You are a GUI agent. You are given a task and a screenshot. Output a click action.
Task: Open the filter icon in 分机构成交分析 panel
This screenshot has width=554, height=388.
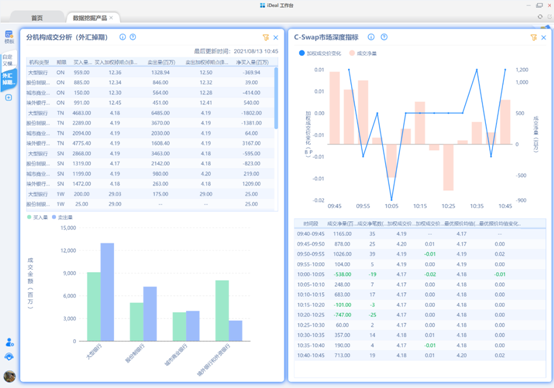(266, 37)
